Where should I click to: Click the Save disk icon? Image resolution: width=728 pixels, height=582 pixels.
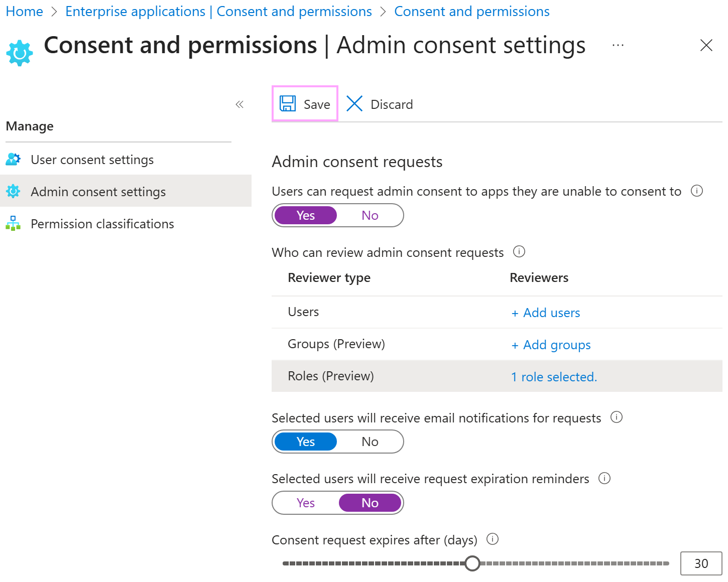tap(288, 103)
